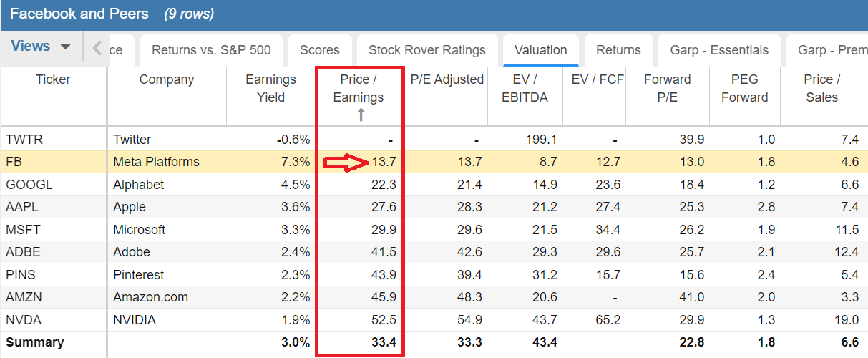Click Apple's Forward P/E value 25.3

coord(692,207)
